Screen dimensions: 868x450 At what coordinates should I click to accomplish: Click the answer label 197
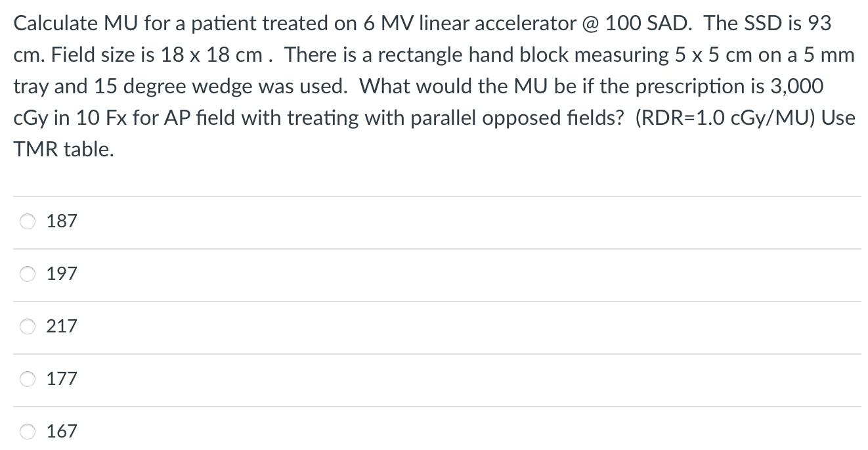pyautogui.click(x=62, y=274)
